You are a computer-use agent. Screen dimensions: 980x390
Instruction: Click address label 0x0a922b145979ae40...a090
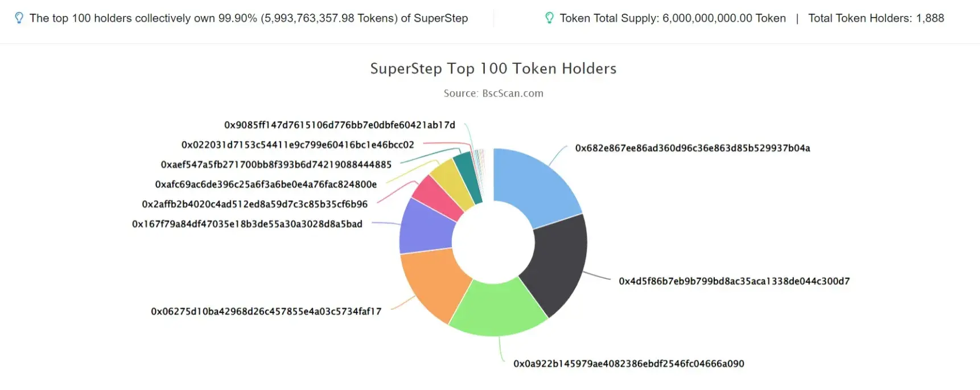(629, 364)
